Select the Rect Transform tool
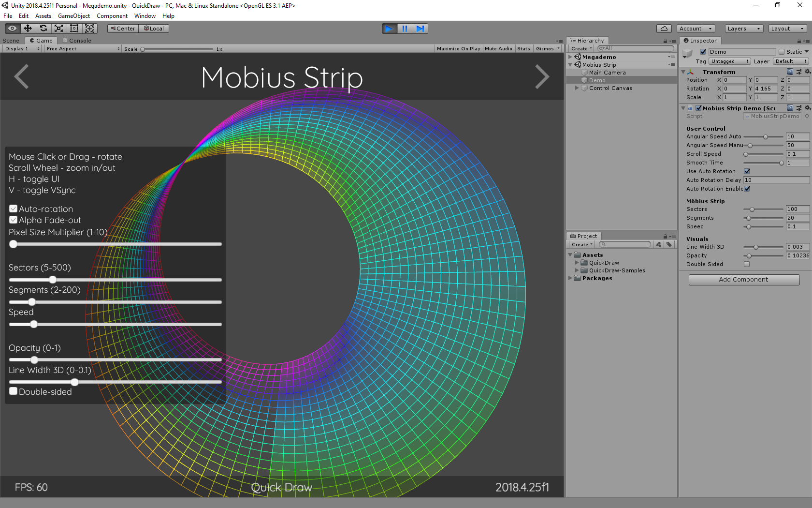Screen dimensions: 812x508 [74, 28]
